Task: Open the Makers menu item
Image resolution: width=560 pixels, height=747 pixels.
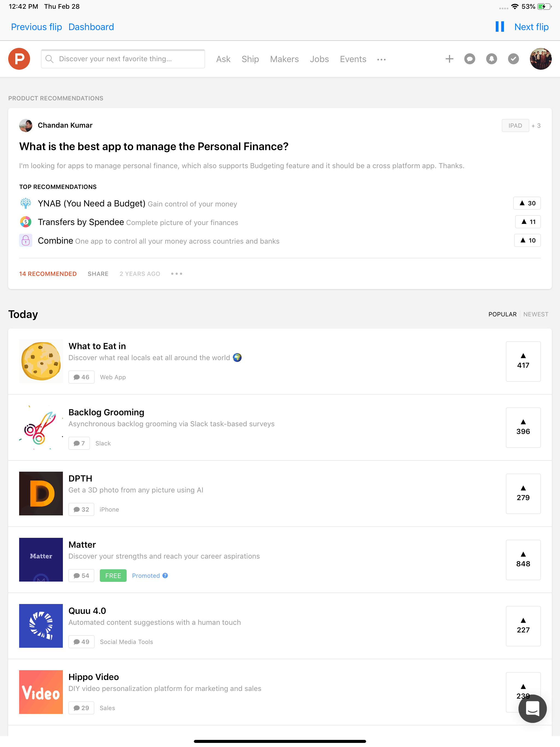Action: [x=284, y=59]
